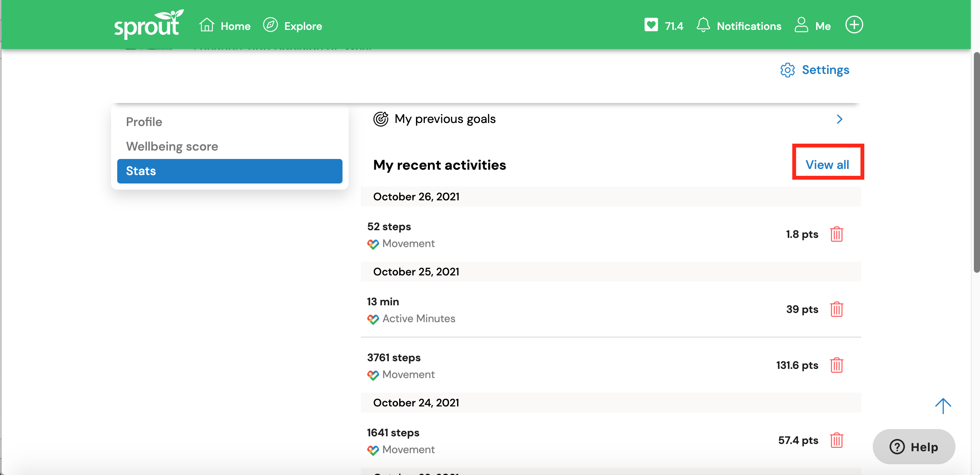
Task: Open the Help button
Action: (914, 447)
